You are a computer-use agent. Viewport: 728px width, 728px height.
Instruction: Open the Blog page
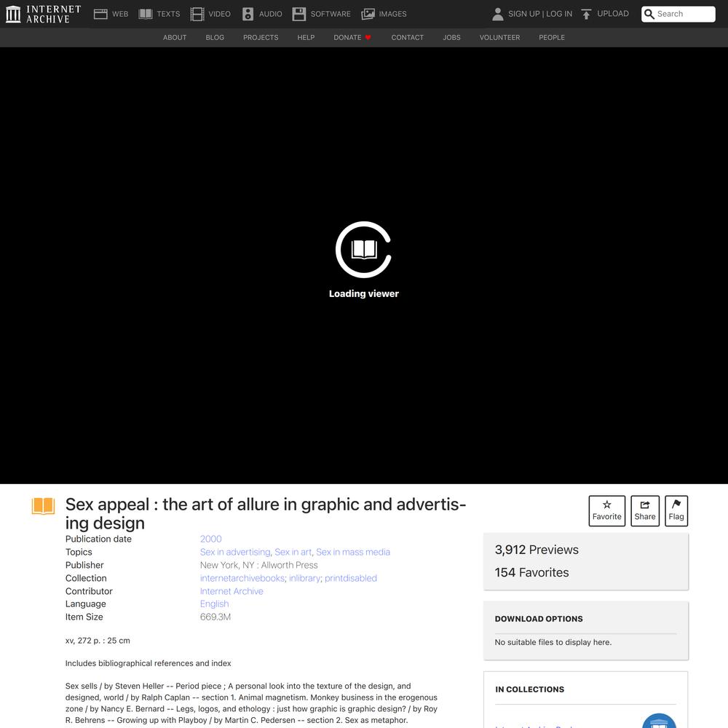coord(215,38)
